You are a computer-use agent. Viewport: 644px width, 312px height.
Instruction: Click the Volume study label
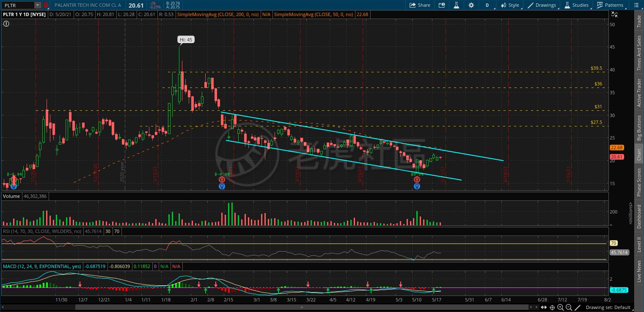pos(12,196)
